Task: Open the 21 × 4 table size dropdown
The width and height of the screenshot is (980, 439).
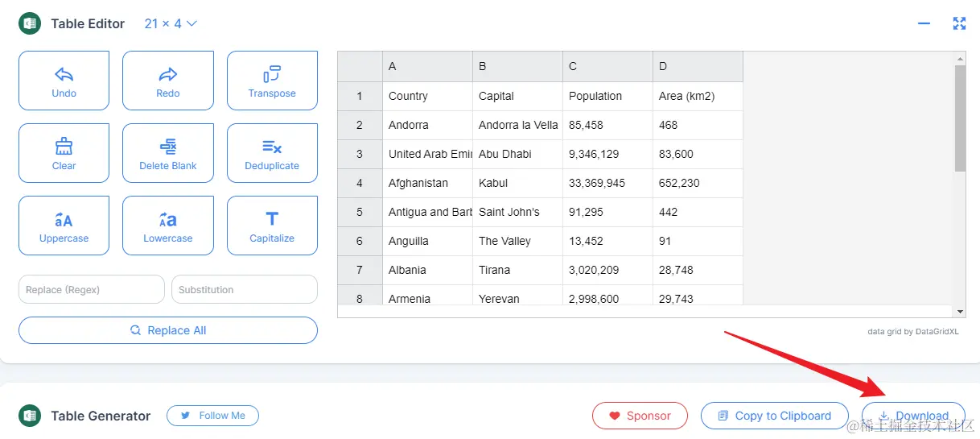Action: tap(171, 23)
